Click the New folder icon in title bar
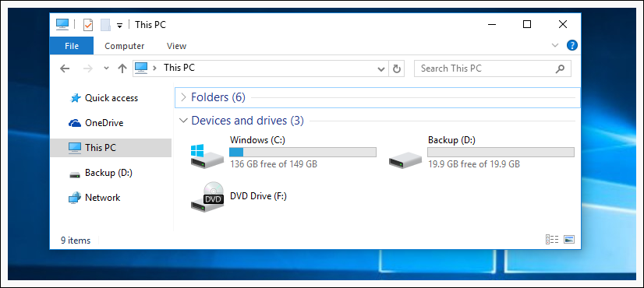644x288 pixels. [105, 25]
